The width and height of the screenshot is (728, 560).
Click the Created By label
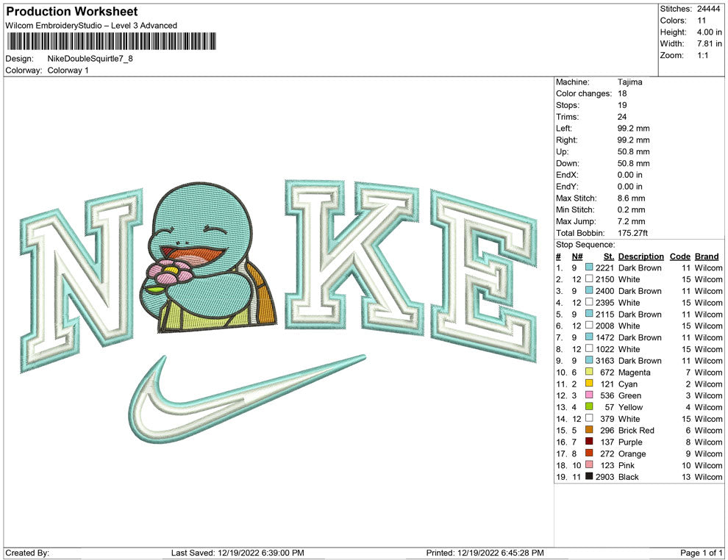27,553
